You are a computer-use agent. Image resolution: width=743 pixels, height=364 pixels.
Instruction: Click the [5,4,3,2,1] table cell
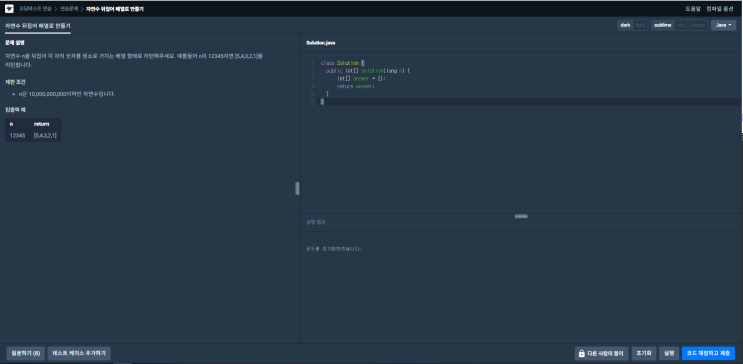tap(45, 136)
